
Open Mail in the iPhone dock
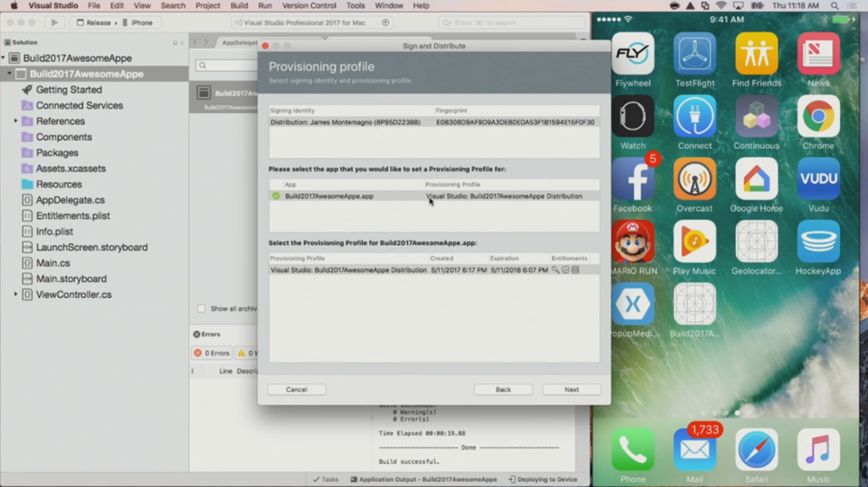coord(695,450)
